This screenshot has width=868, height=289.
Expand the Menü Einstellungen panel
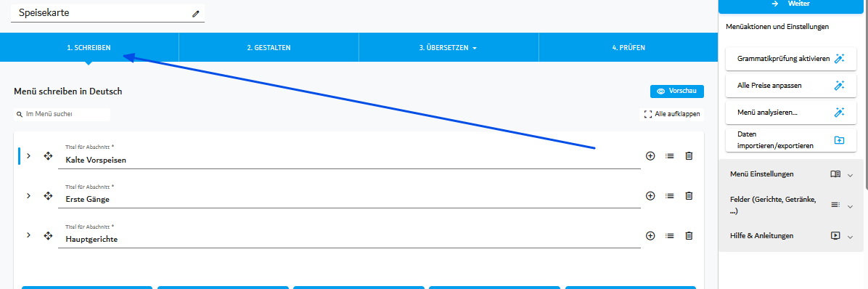coord(793,174)
